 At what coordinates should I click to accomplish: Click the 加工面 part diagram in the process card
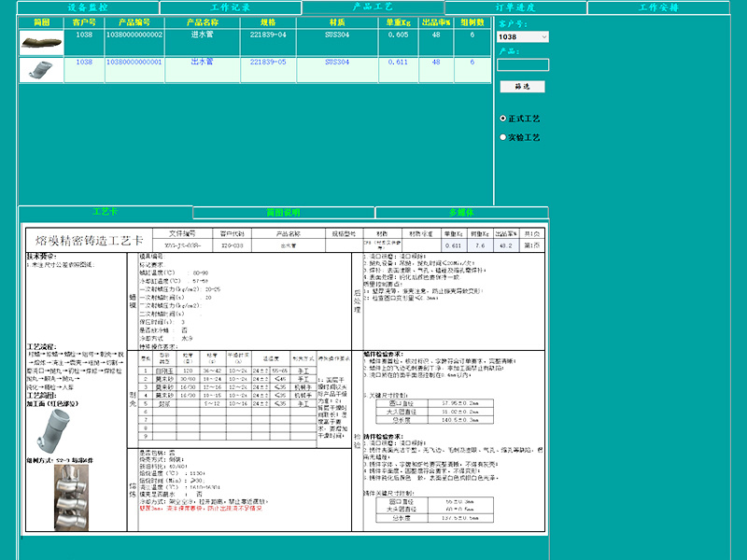(x=53, y=431)
